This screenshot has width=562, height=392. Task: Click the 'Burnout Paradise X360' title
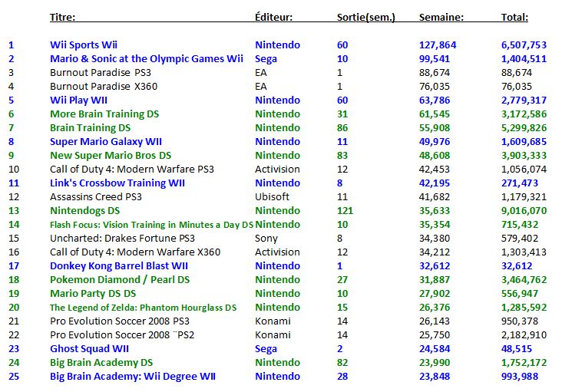tap(104, 86)
